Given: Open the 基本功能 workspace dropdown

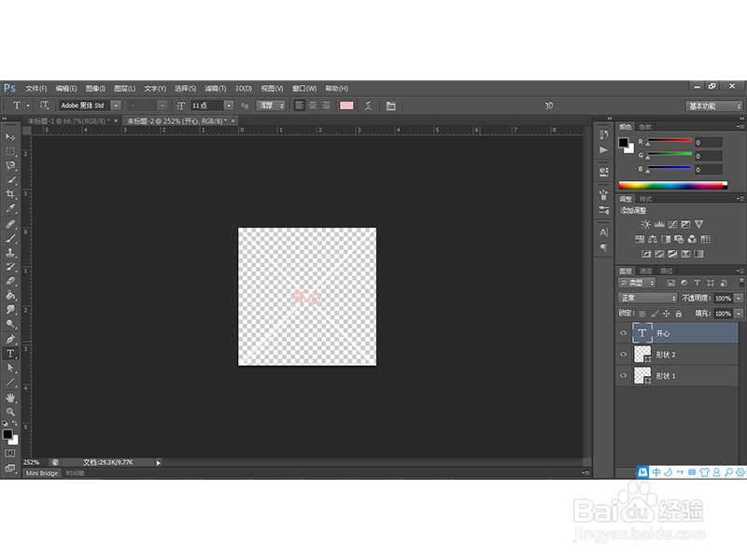Looking at the screenshot, I should pyautogui.click(x=714, y=105).
